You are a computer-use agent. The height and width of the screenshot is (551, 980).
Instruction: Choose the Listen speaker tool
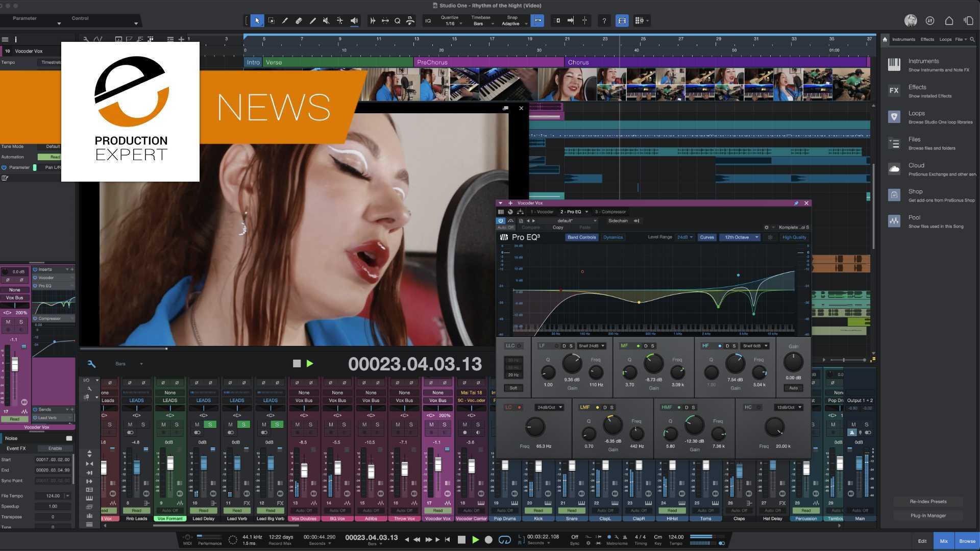(354, 21)
